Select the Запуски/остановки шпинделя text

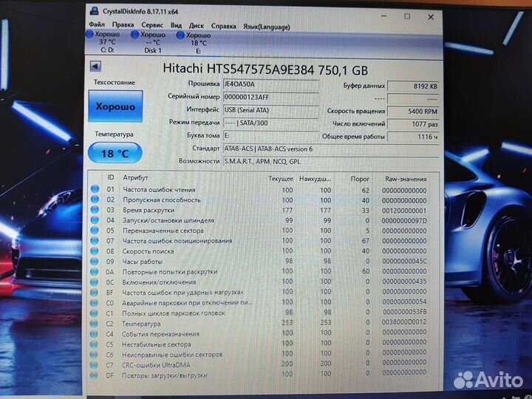(x=168, y=220)
